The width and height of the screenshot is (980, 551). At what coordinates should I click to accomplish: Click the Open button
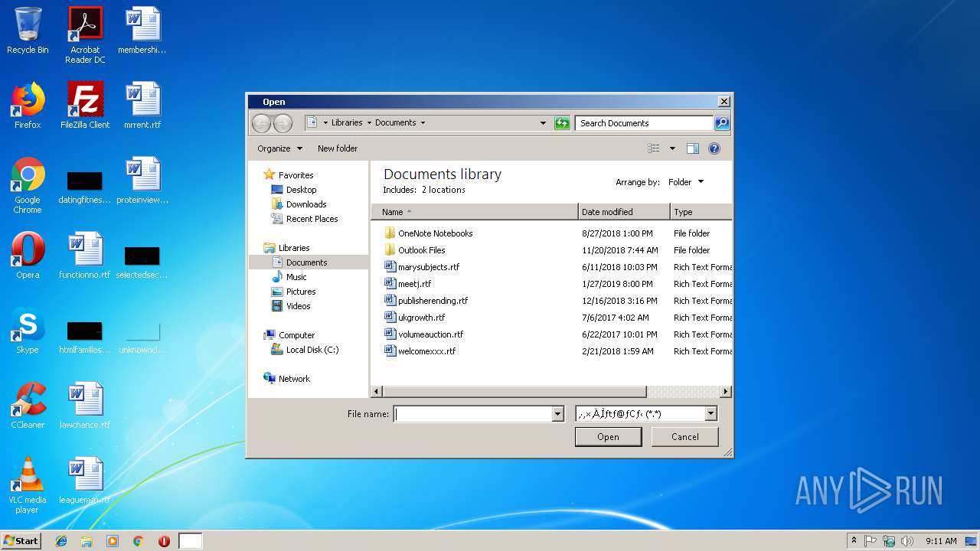tap(609, 437)
